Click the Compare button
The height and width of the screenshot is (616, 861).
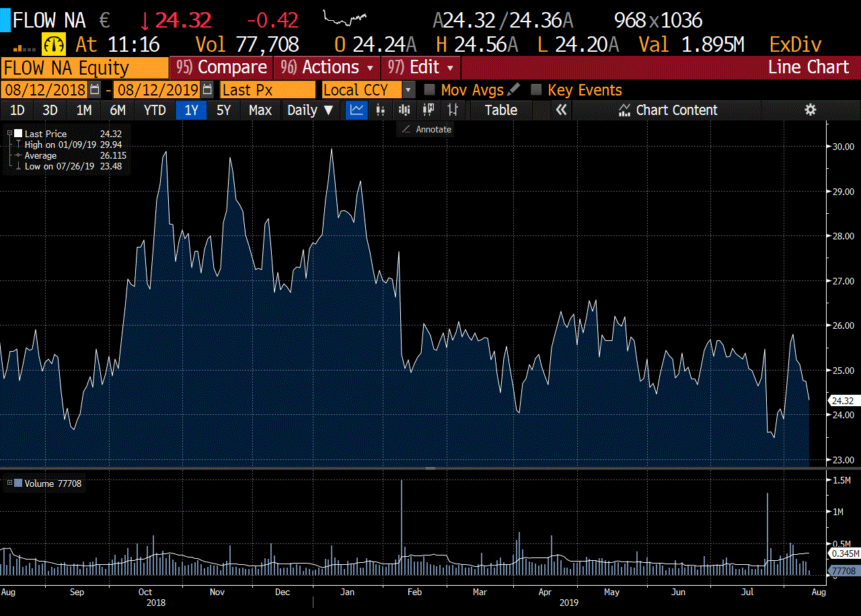point(221,67)
